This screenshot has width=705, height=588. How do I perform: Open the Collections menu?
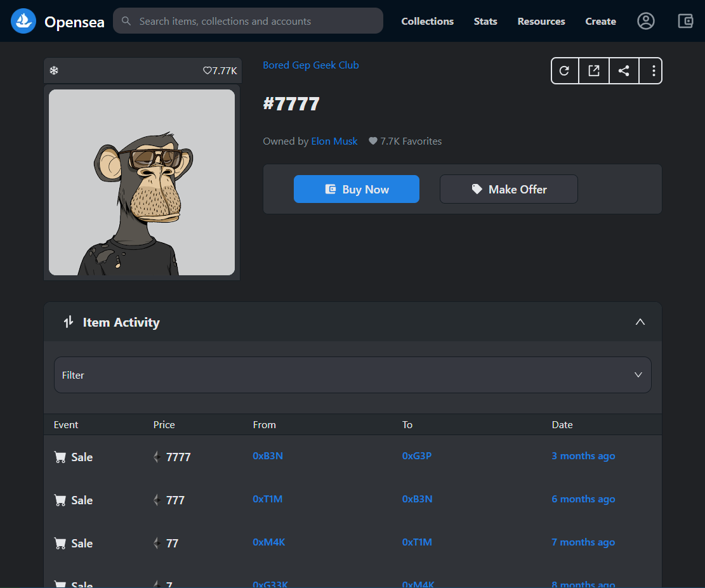pos(427,21)
